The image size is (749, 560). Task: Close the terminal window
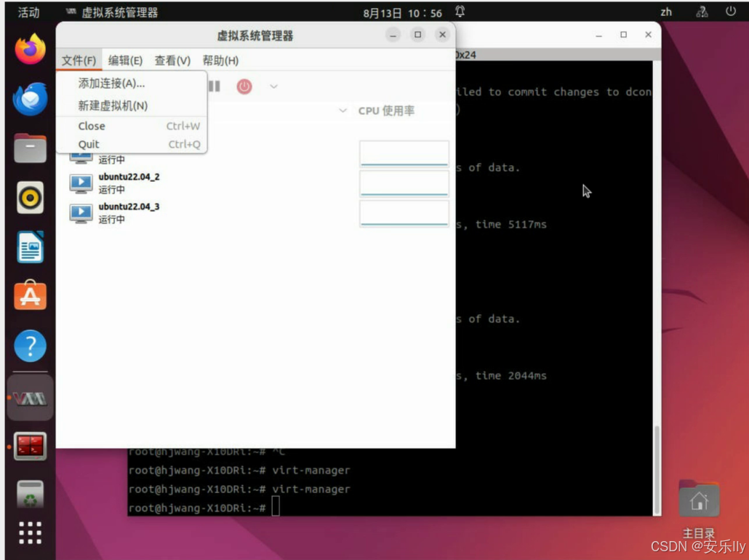coord(648,35)
